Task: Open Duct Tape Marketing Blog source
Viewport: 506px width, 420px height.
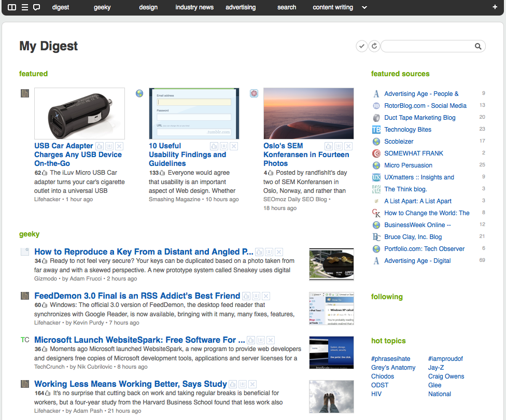Action: (419, 118)
